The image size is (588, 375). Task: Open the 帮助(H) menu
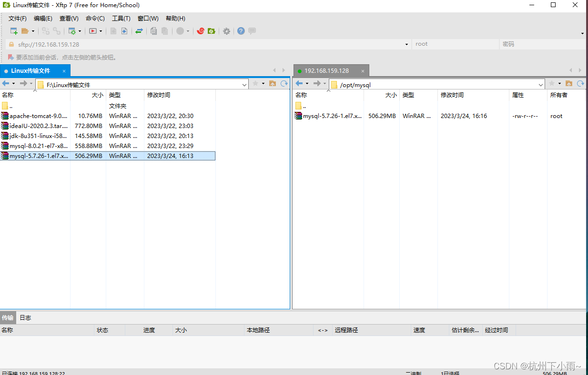click(175, 19)
